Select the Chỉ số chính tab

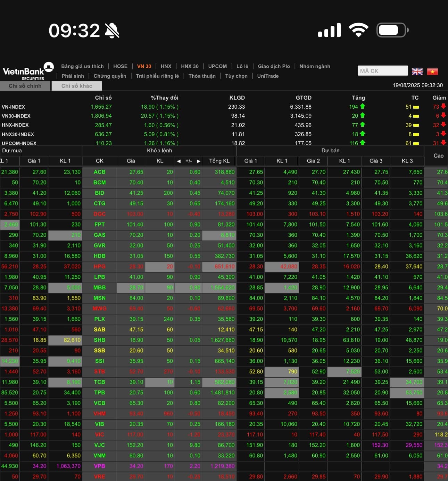25,86
